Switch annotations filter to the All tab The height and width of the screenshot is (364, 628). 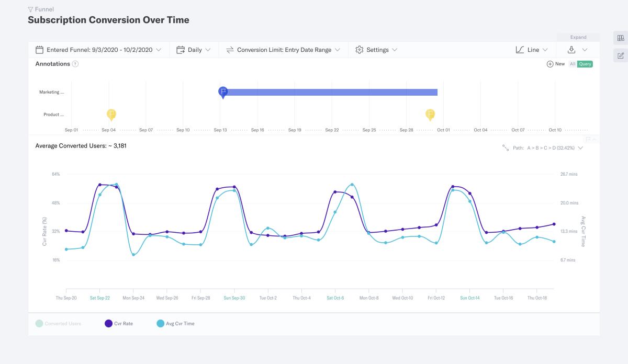[x=573, y=63]
